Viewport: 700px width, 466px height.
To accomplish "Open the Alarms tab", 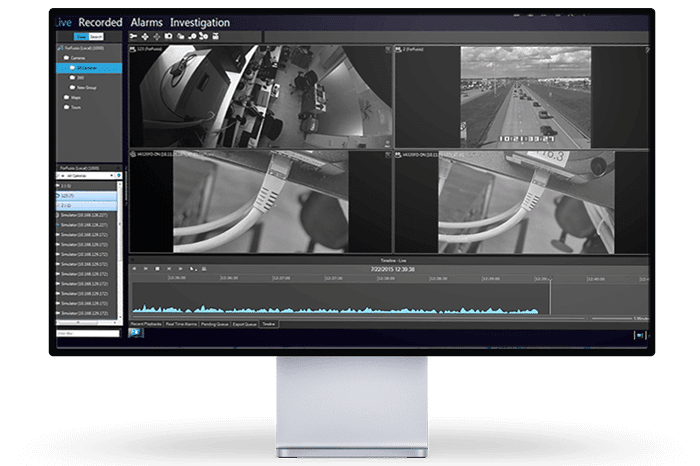I will [146, 22].
